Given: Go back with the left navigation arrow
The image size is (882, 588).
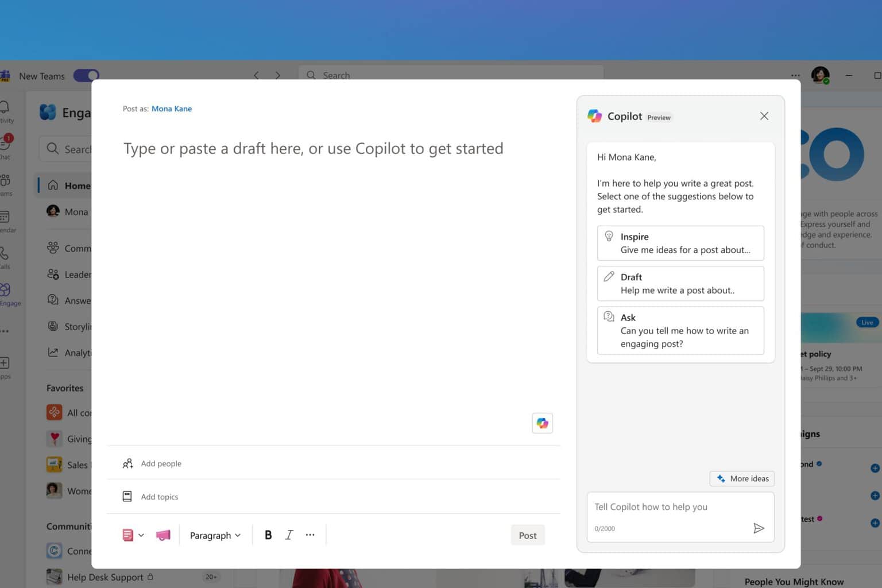Looking at the screenshot, I should (x=256, y=75).
